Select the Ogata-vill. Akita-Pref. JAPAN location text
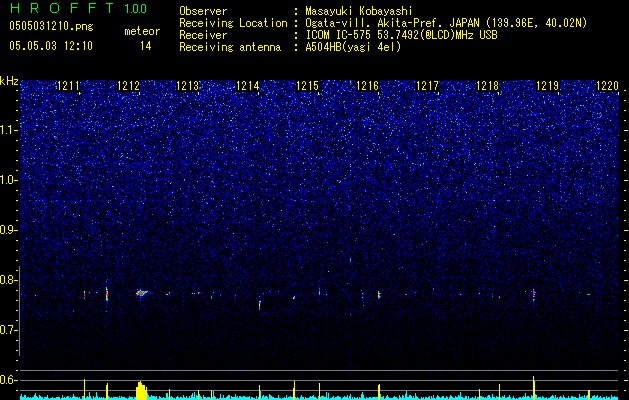The height and width of the screenshot is (400, 629). tap(446, 23)
